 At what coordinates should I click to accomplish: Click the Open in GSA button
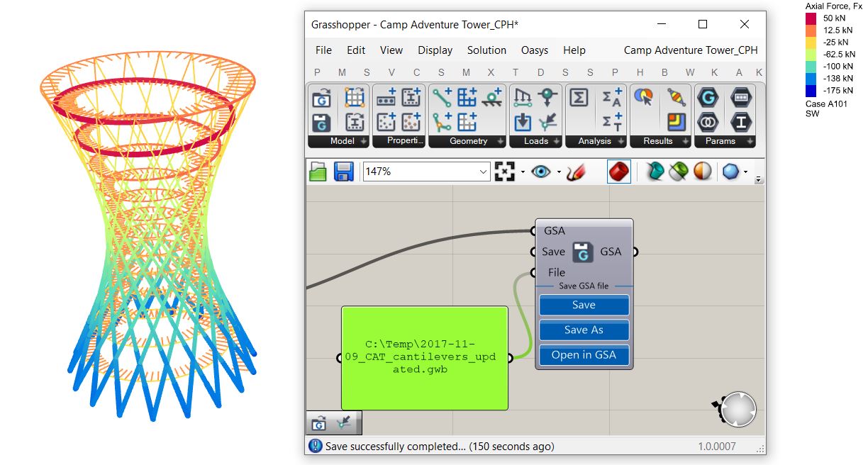tap(584, 355)
